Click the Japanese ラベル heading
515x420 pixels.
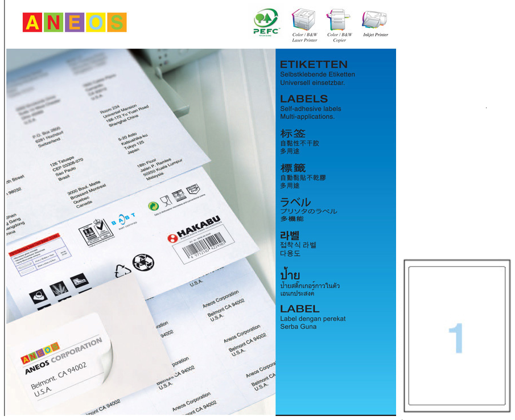(x=295, y=202)
